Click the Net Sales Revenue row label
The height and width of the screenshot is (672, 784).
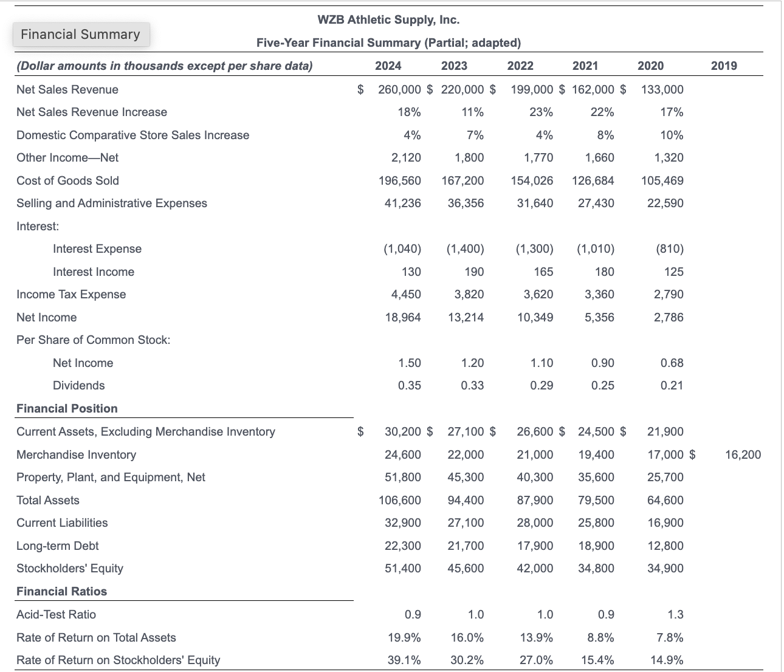pyautogui.click(x=67, y=89)
